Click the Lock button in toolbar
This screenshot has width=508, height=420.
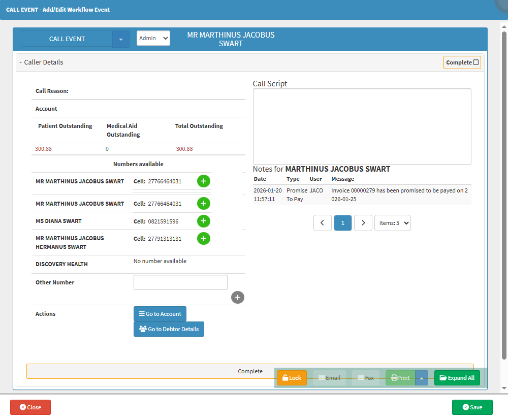click(292, 378)
